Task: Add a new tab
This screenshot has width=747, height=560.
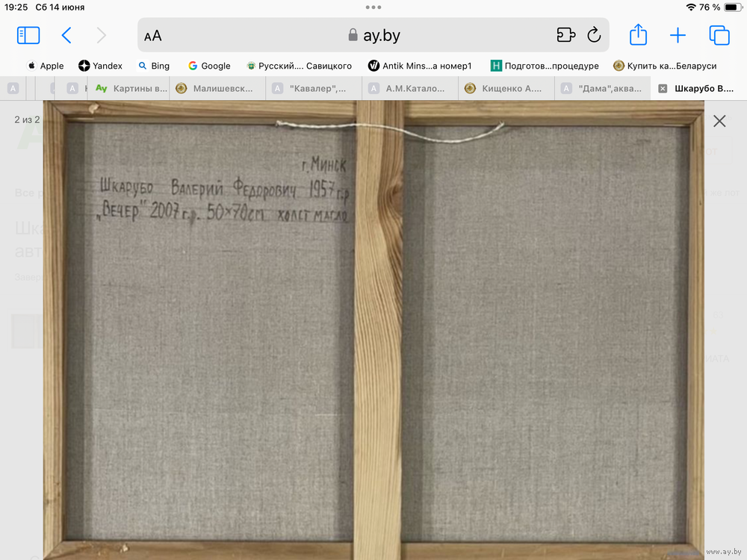Action: tap(678, 35)
